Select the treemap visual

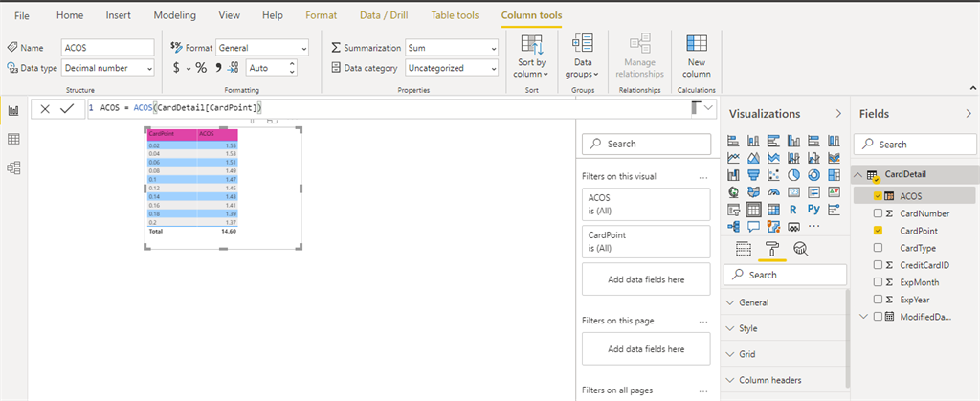coord(834,175)
